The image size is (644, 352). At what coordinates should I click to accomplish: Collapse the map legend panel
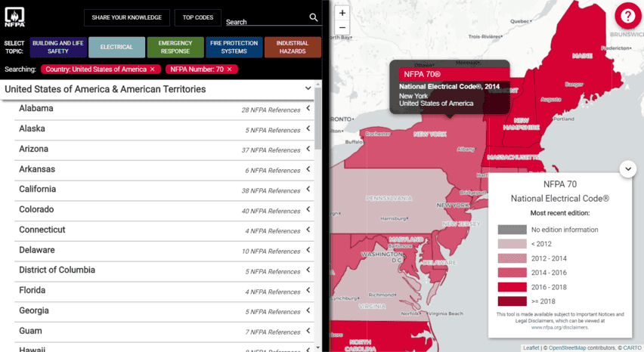pos(628,168)
